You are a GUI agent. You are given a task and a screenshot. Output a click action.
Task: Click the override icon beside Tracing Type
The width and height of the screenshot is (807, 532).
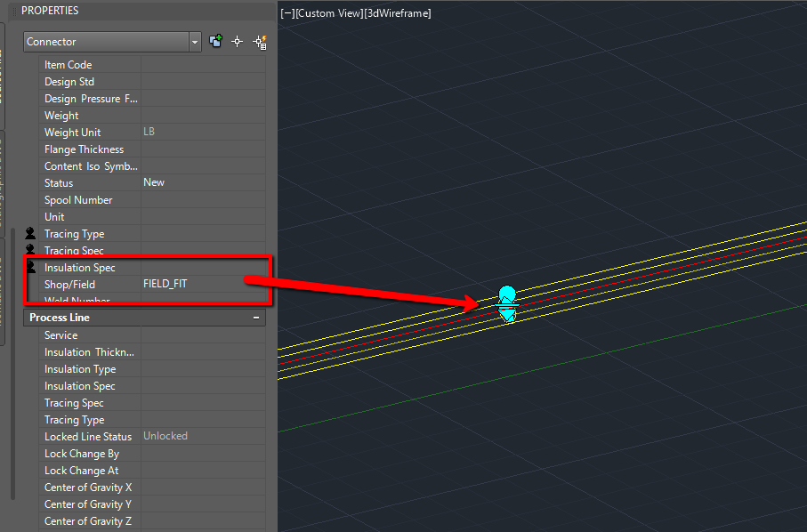click(x=29, y=233)
